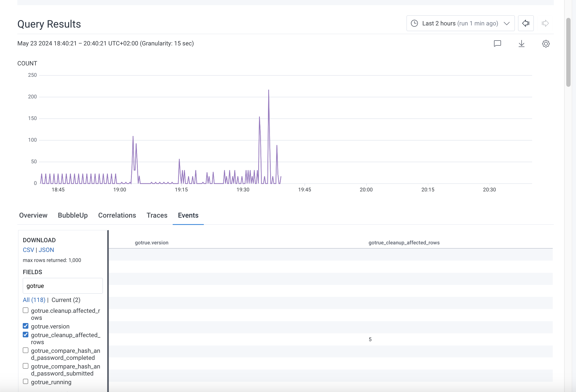Switch to the BubbleUp tab
576x392 pixels.
pyautogui.click(x=73, y=215)
